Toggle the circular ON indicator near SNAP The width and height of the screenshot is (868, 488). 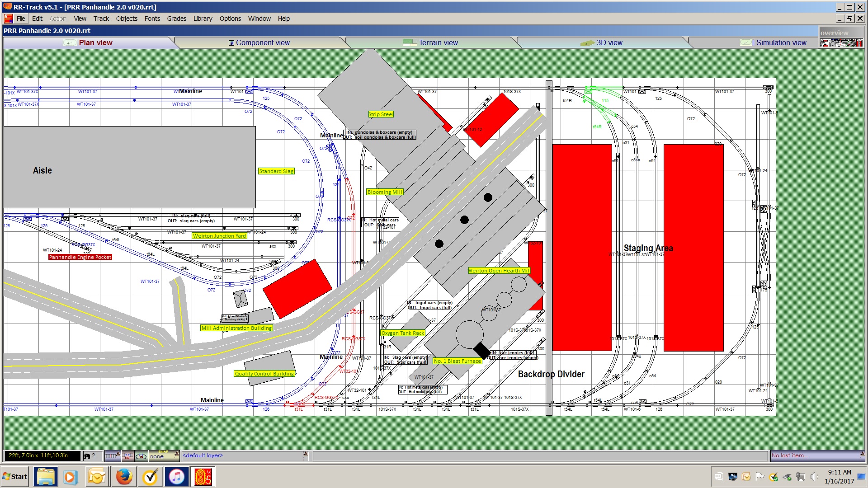click(x=142, y=456)
